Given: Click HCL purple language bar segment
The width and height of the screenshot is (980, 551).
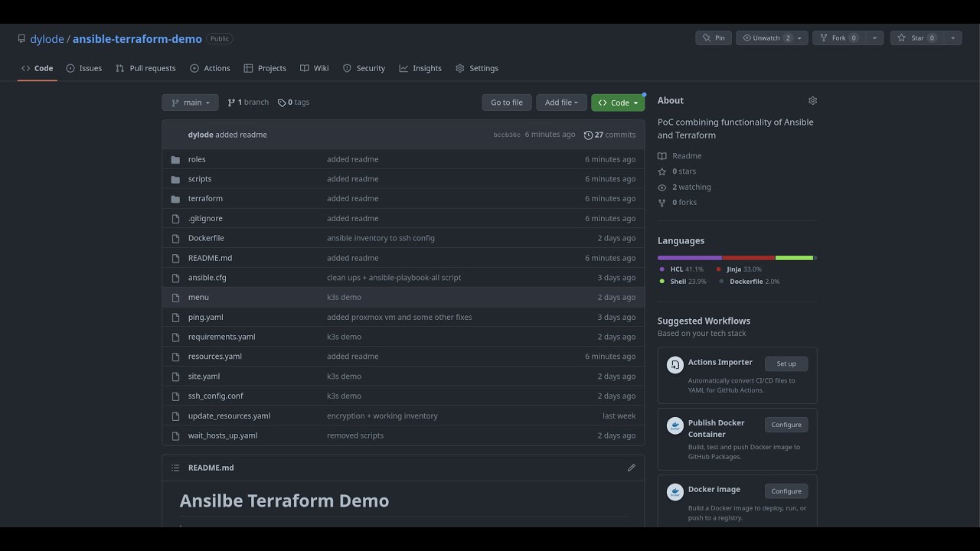Looking at the screenshot, I should pos(689,258).
